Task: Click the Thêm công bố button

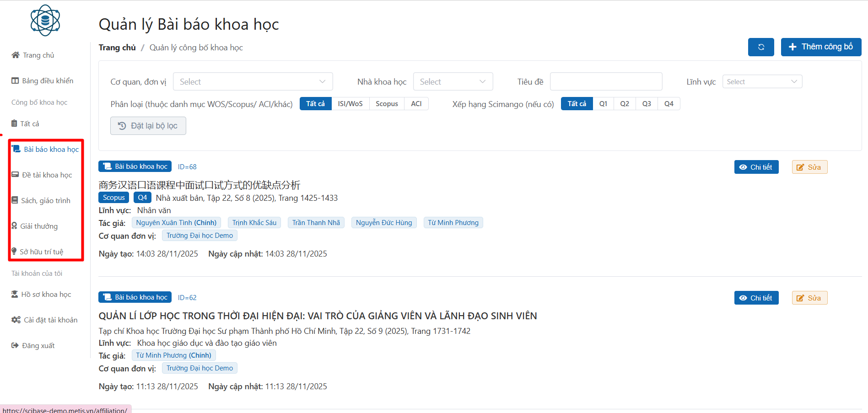Action: 821,47
